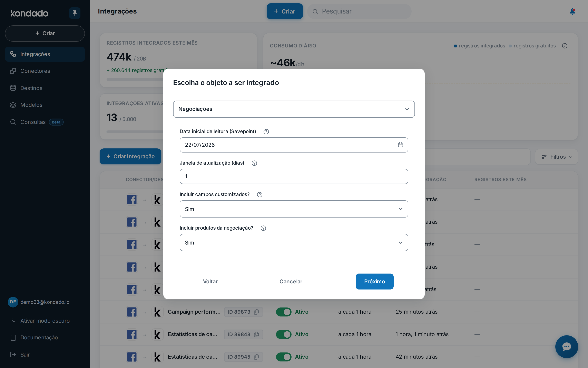Click the calendar icon in Savepoint field
Image resolution: width=588 pixels, height=368 pixels.
[x=400, y=145]
